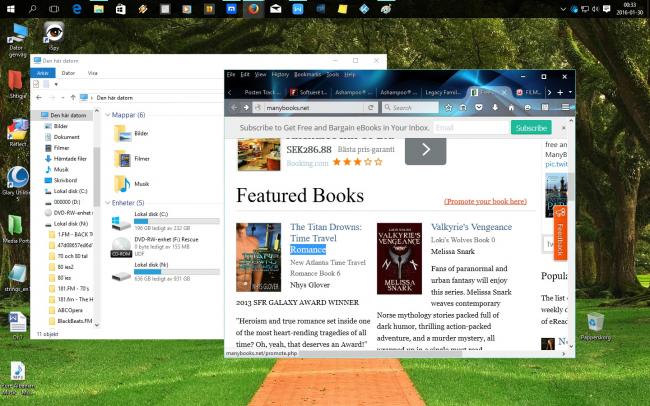This screenshot has width=650, height=406.
Task: Open the Musik folder under Mappar
Action: (131, 184)
